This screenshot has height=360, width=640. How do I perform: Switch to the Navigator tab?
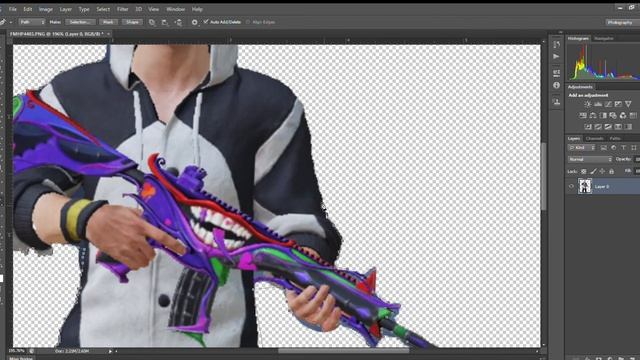click(x=604, y=38)
